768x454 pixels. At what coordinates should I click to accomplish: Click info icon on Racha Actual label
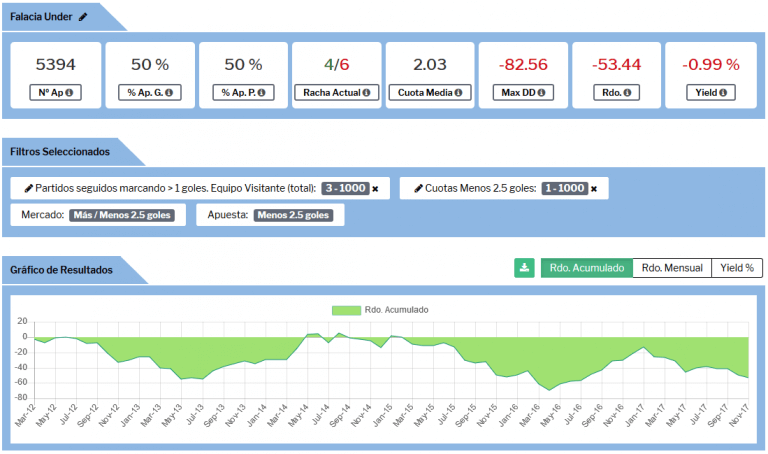[366, 94]
